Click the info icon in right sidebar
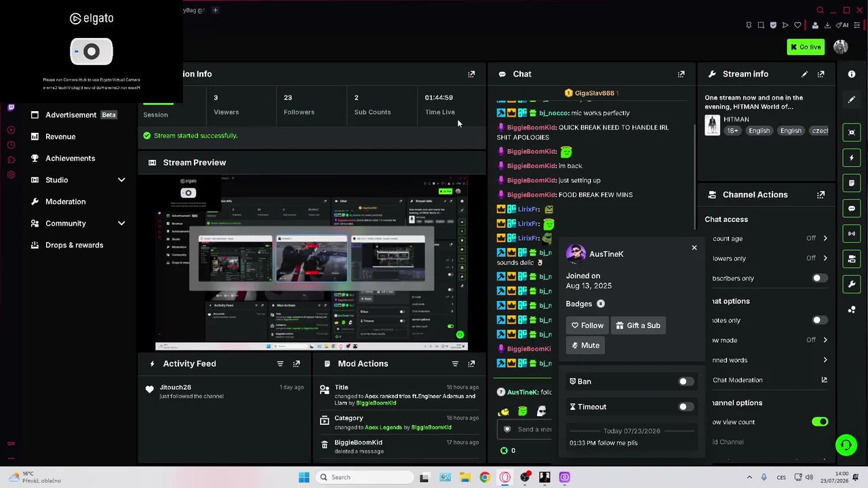This screenshot has width=868, height=488. click(852, 74)
